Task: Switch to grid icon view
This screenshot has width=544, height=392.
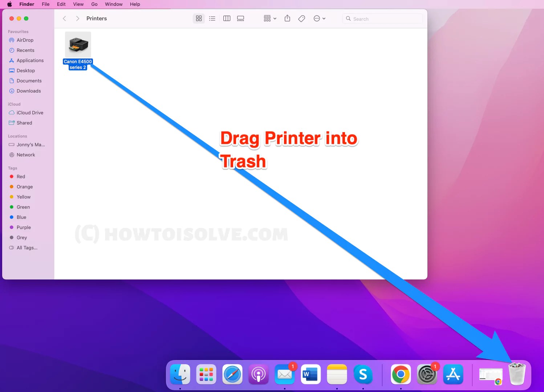Action: pyautogui.click(x=199, y=18)
